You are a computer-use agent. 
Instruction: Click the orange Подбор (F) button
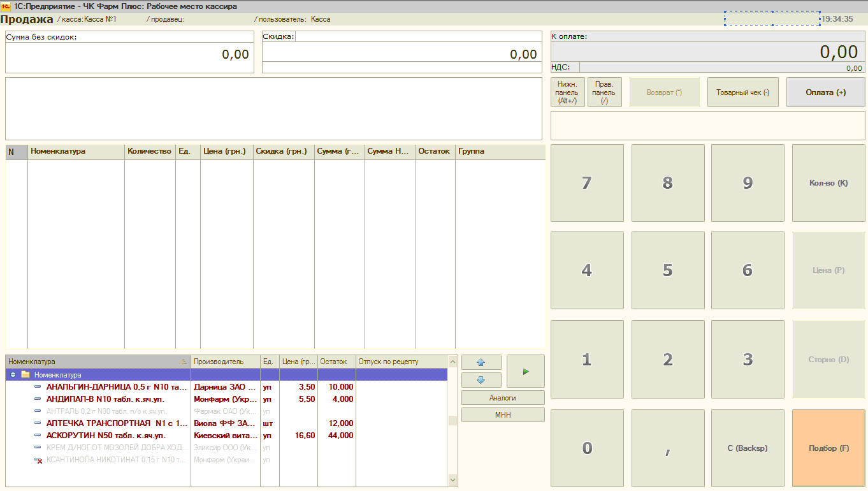[828, 448]
